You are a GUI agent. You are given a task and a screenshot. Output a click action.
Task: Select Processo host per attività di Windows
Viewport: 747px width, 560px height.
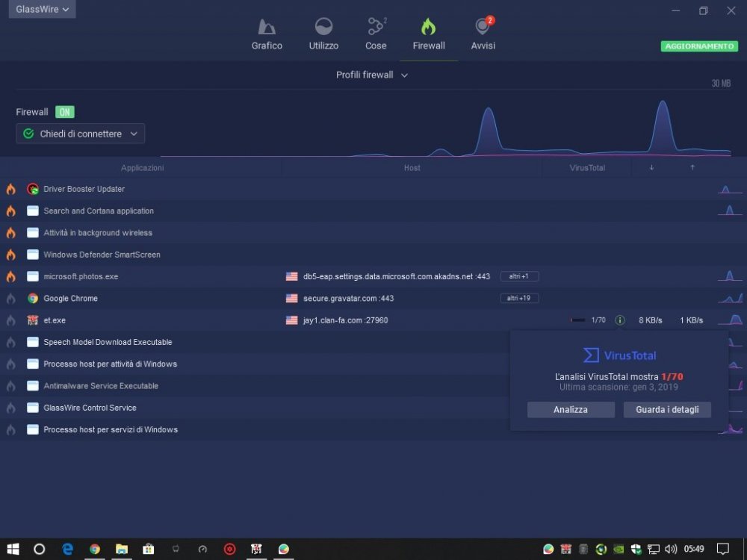[x=110, y=364]
